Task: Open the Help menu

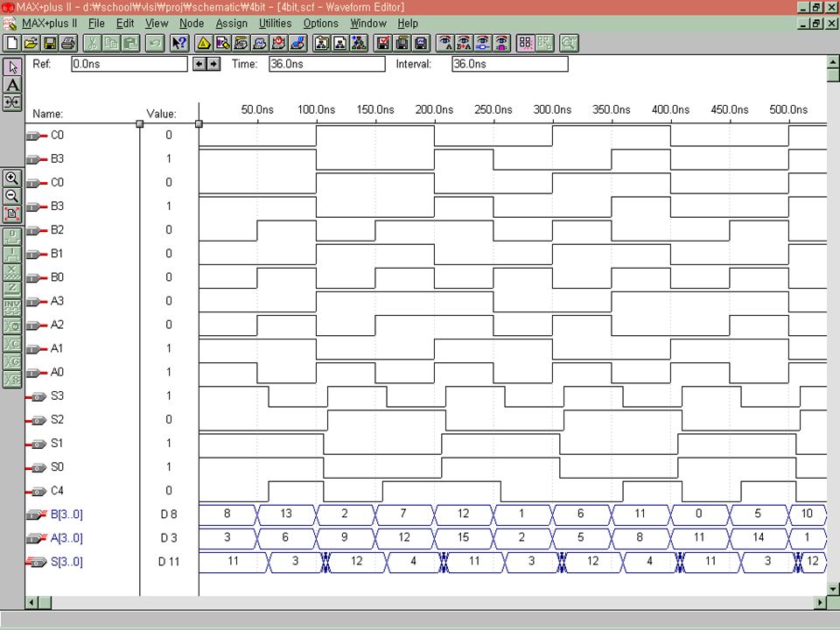Action: pos(408,24)
